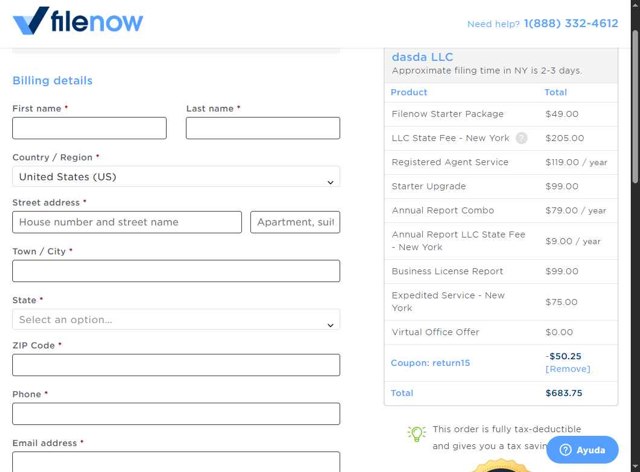
Task: Click the Registered Agent Service row
Action: tap(501, 162)
